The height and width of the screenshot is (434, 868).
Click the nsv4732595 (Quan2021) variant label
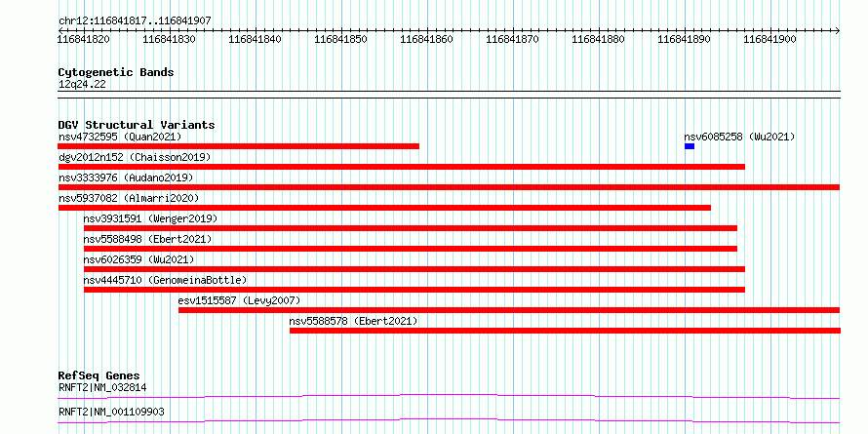point(120,137)
